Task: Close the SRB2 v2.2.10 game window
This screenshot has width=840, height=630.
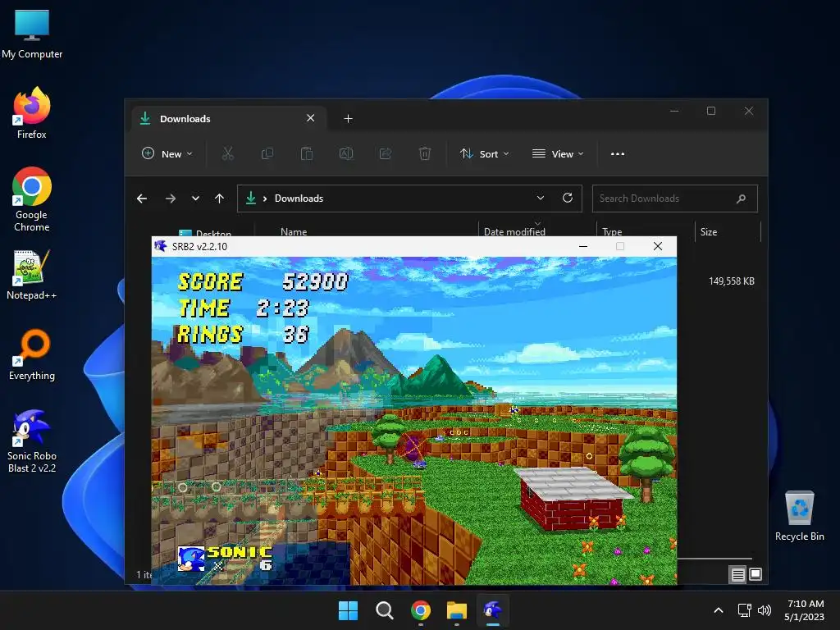Action: 658,246
